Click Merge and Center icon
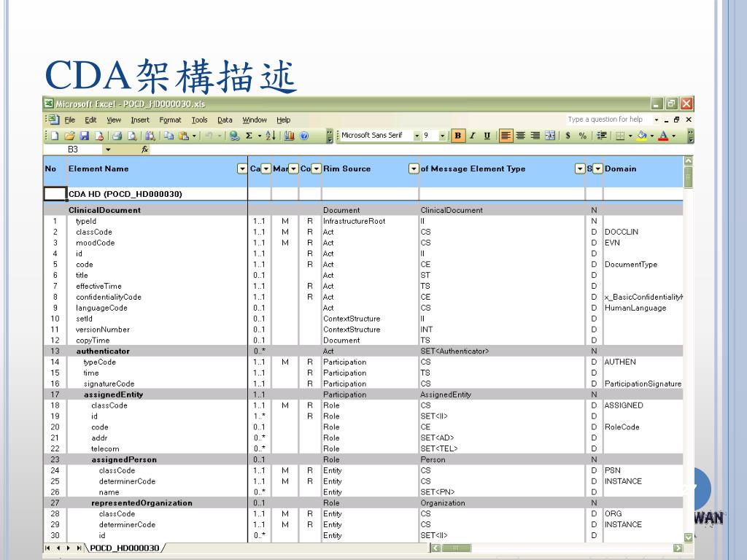 coord(550,136)
